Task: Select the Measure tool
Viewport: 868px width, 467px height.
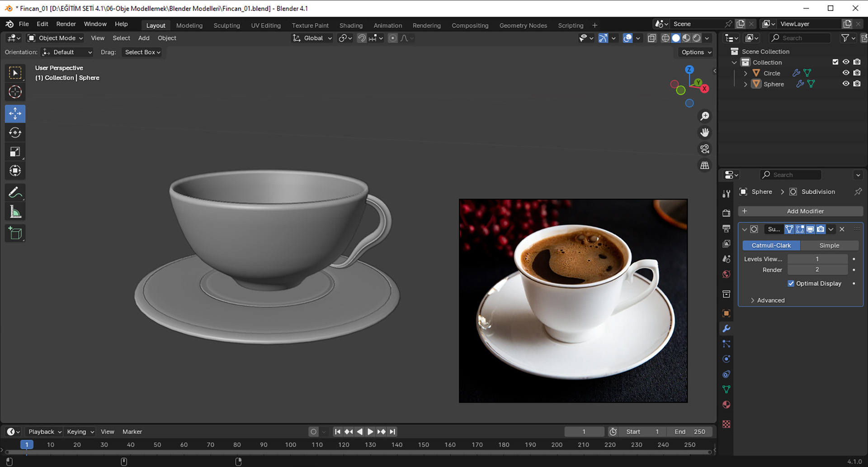Action: tap(15, 211)
